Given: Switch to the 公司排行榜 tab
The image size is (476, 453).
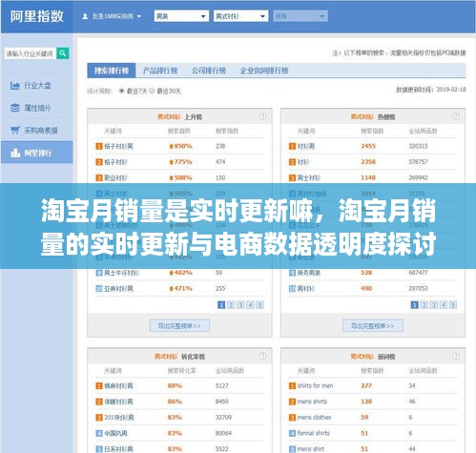Looking at the screenshot, I should pyautogui.click(x=209, y=71).
